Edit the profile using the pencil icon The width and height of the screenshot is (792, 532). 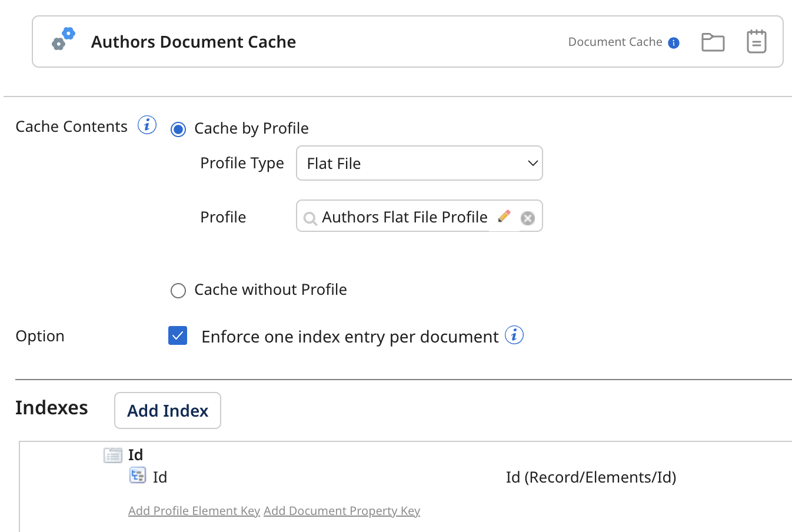[504, 216]
